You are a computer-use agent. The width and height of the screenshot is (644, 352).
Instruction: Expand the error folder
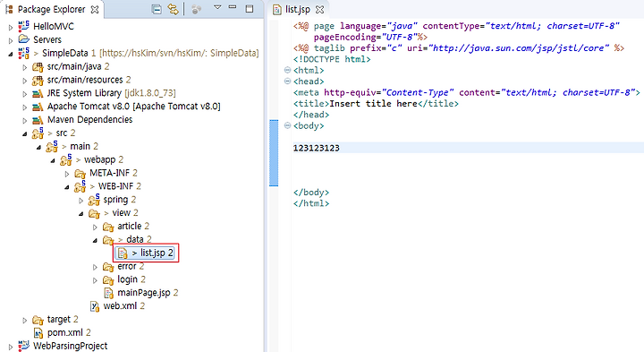click(x=95, y=267)
